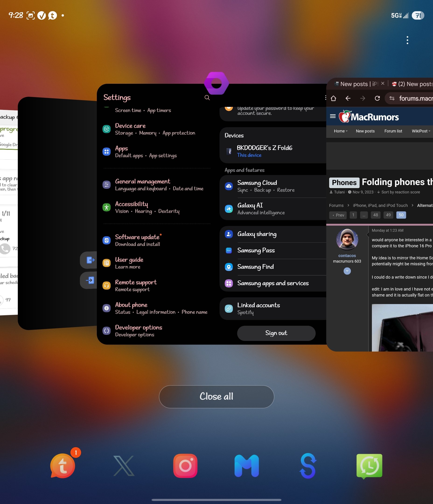This screenshot has width=433, height=504.
Task: Open Sort by reaction score option
Action: (x=398, y=192)
